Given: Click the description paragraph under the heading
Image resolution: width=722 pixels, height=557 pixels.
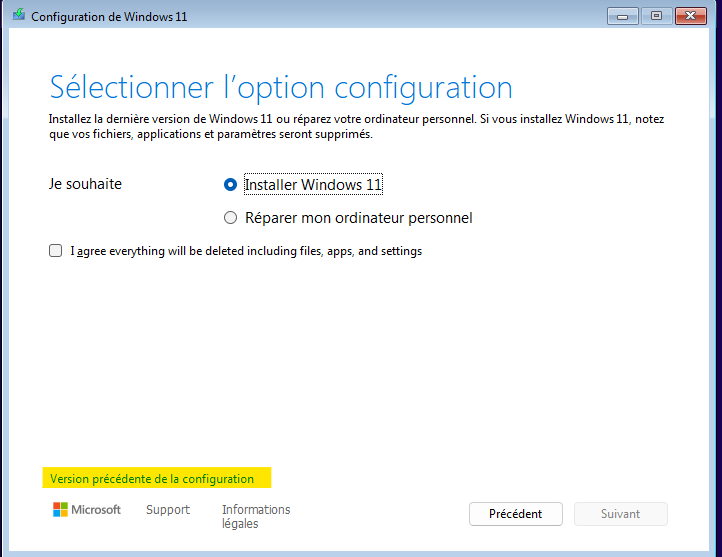Looking at the screenshot, I should point(357,127).
